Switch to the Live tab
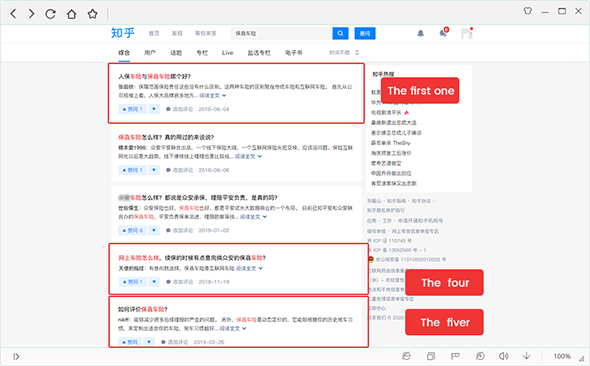 click(x=227, y=53)
